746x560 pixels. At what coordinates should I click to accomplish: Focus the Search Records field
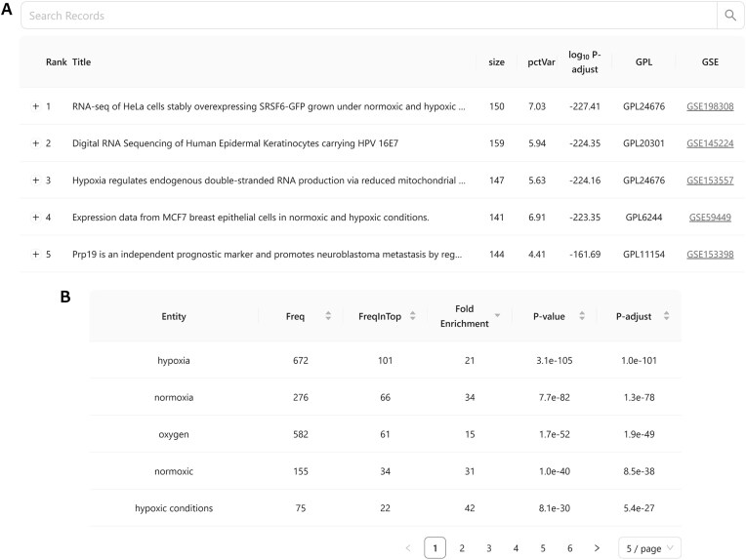[x=369, y=16]
